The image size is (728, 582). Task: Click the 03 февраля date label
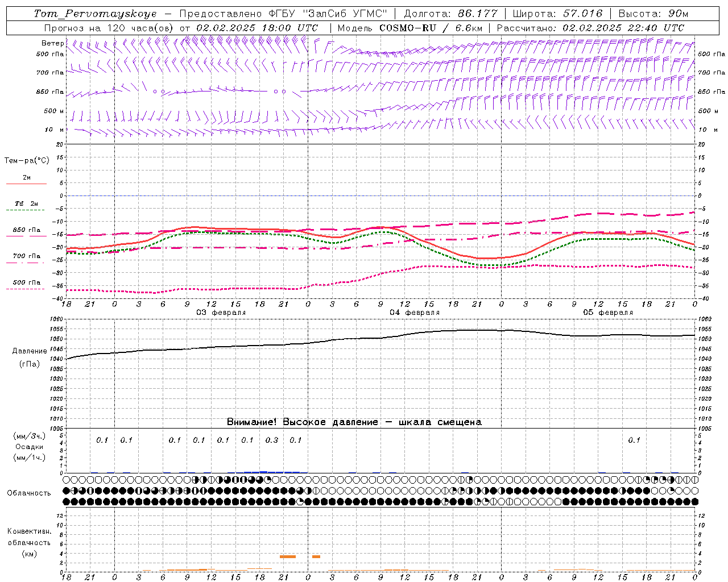click(221, 313)
